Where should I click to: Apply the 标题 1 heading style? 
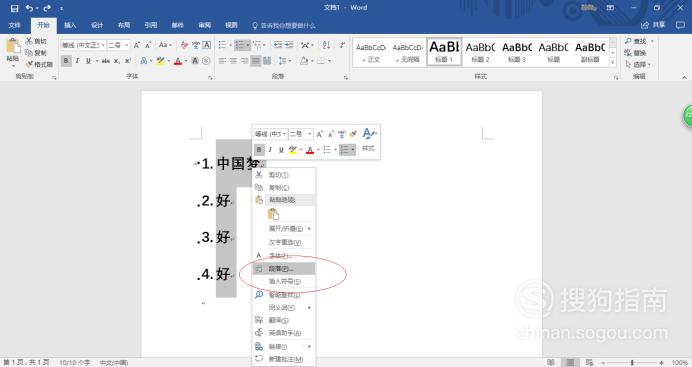coord(444,52)
